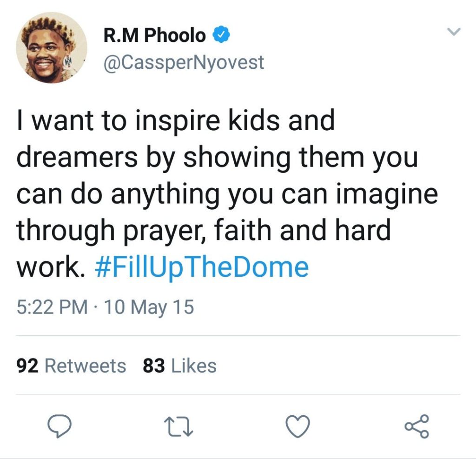View the 92 Retweets list

71,366
